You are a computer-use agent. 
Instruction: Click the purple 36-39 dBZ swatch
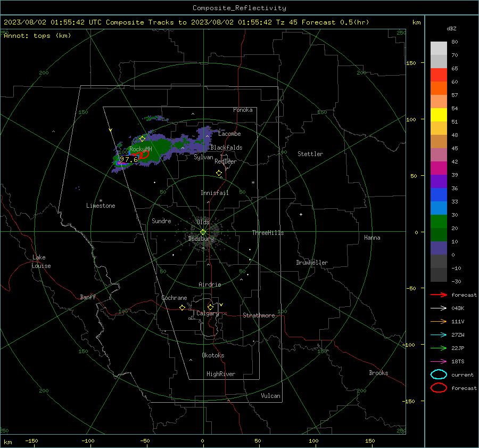pos(439,182)
